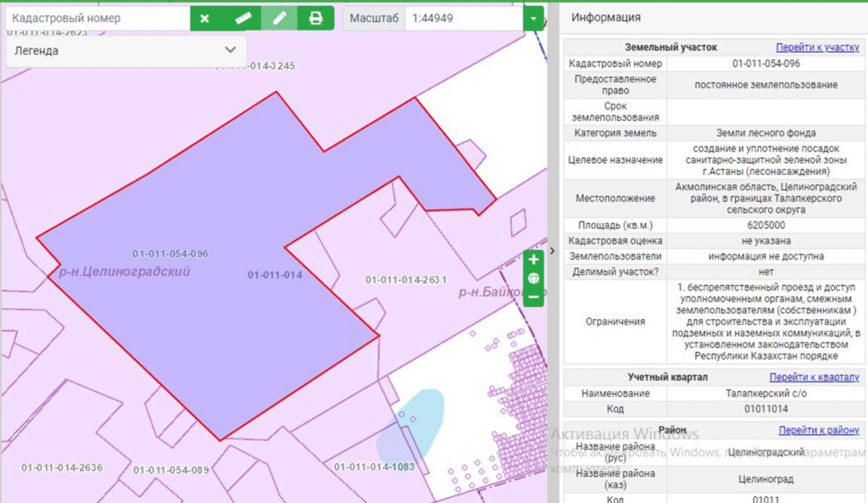Focus the Кадастровый номер search field

[98, 19]
